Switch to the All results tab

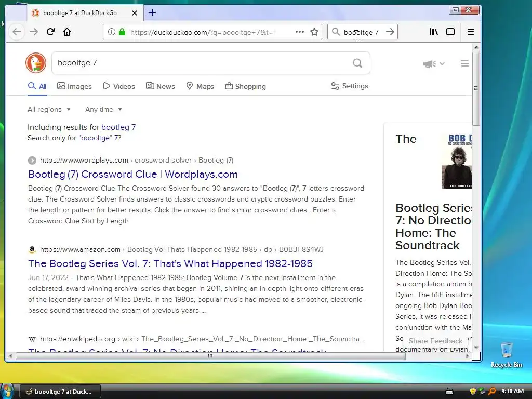pos(37,86)
